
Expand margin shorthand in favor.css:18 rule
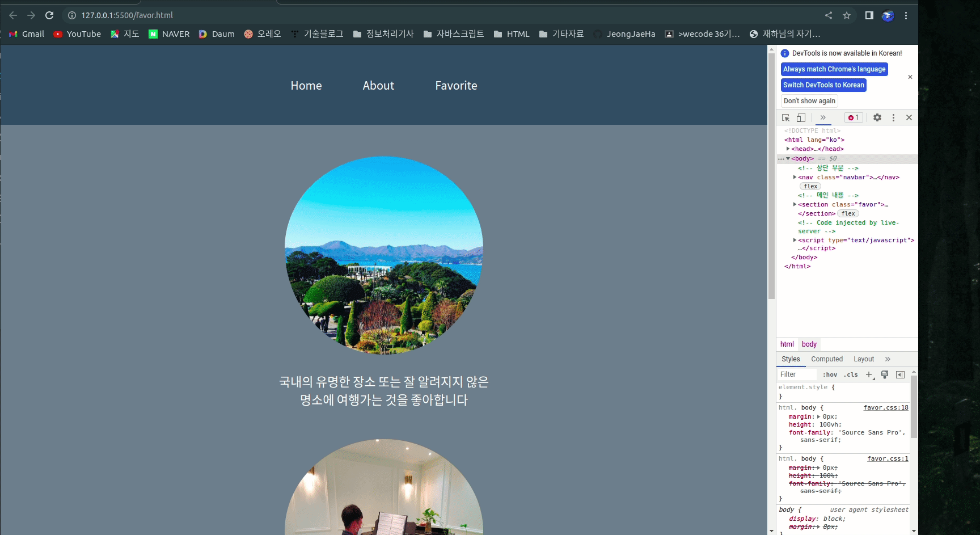click(819, 416)
